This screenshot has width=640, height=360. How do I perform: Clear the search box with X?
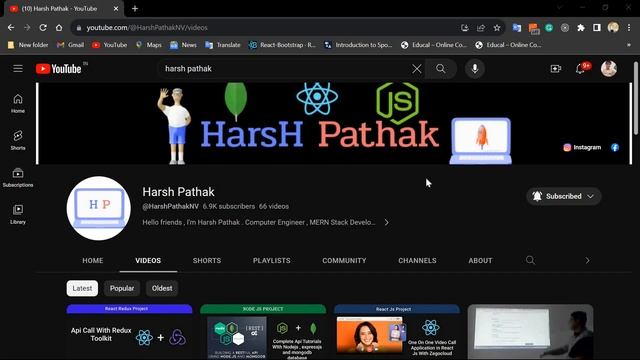[416, 69]
